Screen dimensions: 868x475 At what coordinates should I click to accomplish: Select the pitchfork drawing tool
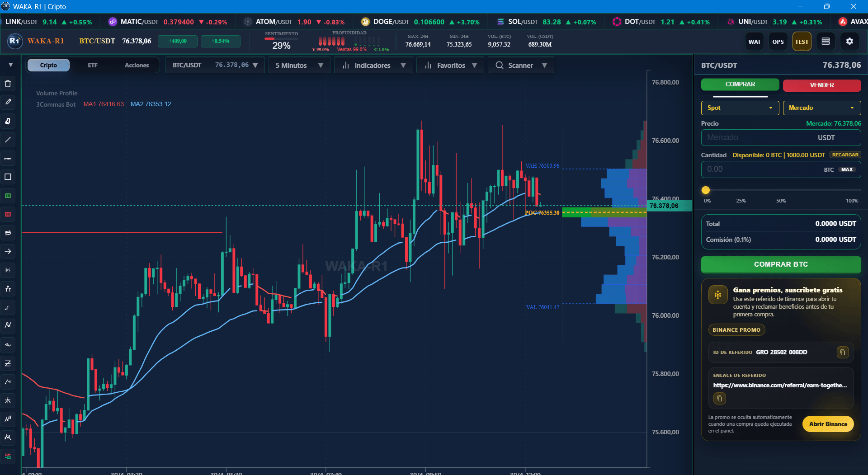[x=8, y=289]
